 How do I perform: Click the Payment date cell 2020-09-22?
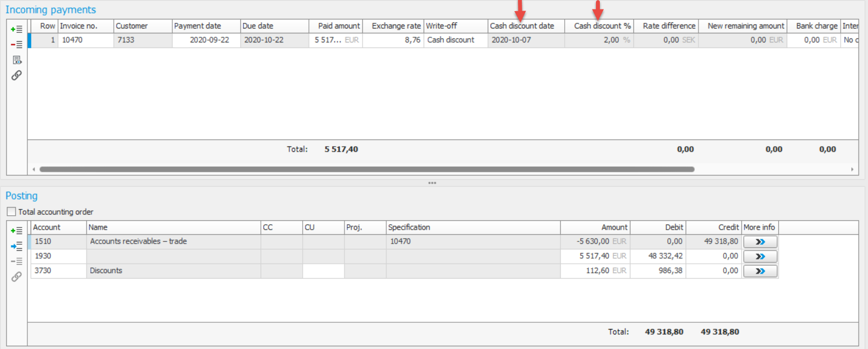206,40
